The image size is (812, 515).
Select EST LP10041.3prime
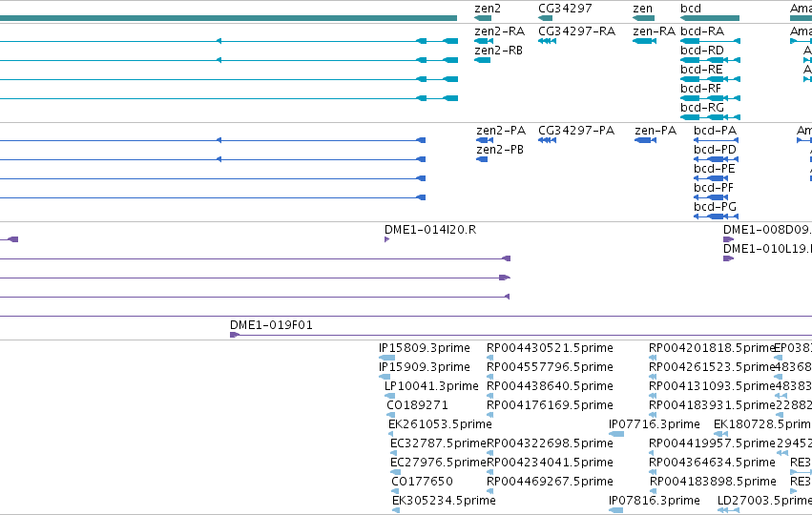[431, 386]
